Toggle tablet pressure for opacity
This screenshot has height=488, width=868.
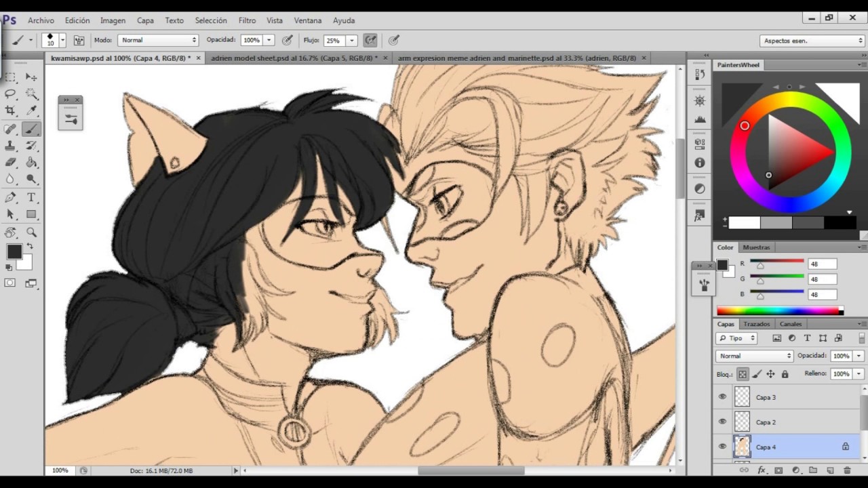click(287, 40)
